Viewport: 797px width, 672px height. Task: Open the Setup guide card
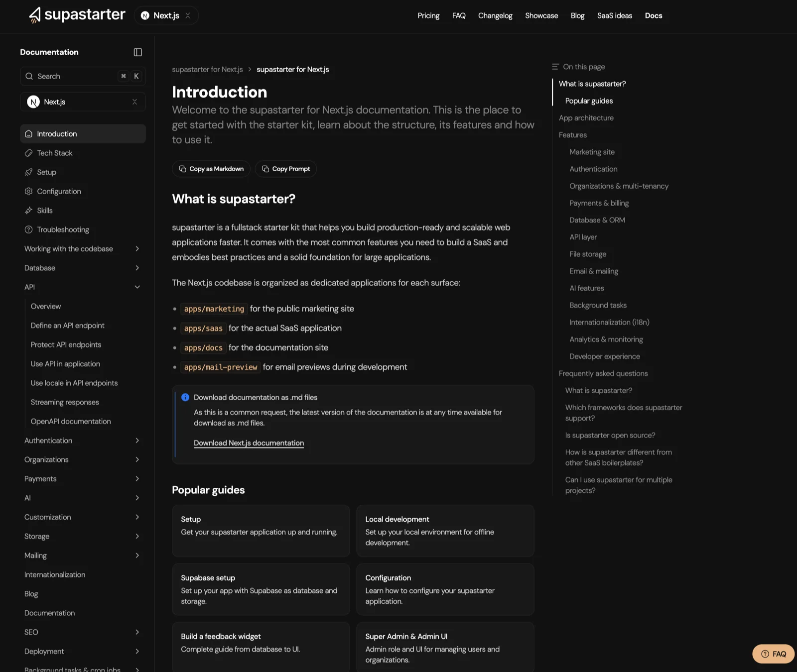pos(261,531)
